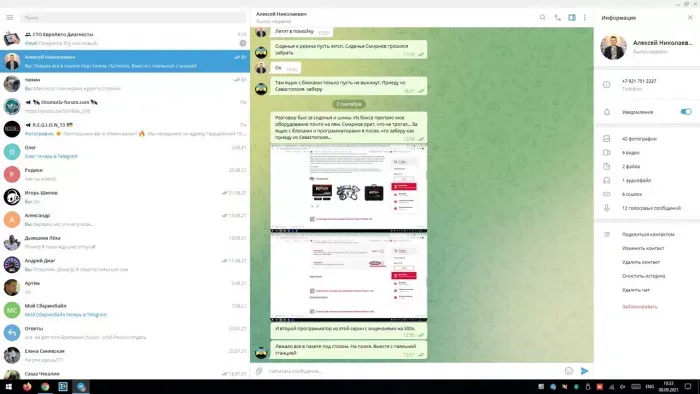Click the bell icon beside Уведомления
The image size is (700, 394).
(606, 112)
